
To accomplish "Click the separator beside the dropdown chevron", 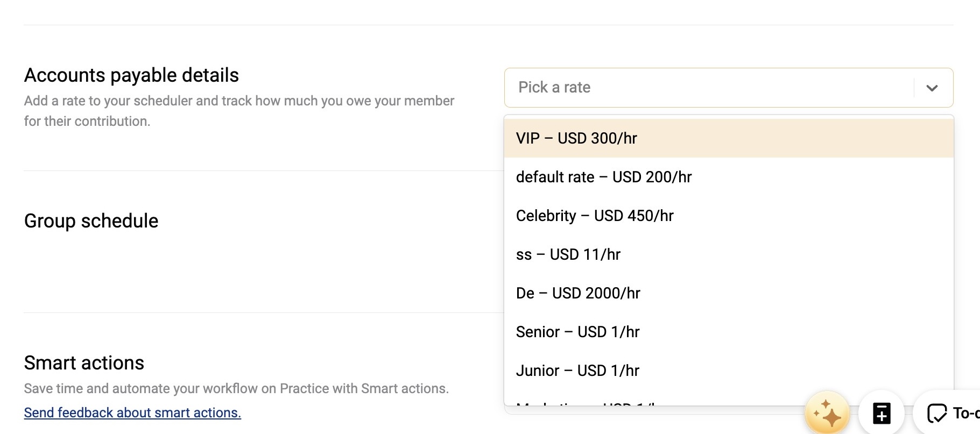I will click(914, 88).
